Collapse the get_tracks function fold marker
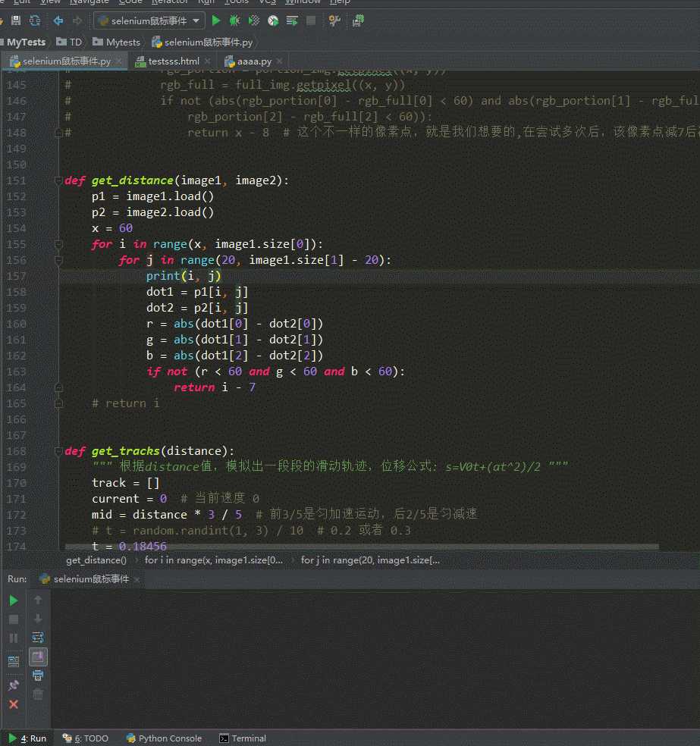The image size is (700, 746). (58, 451)
